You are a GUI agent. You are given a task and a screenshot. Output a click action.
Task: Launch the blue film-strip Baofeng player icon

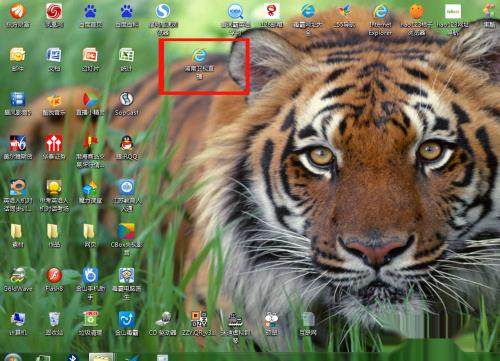point(18,99)
